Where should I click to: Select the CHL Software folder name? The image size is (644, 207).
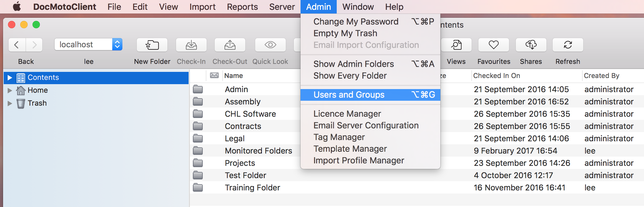pyautogui.click(x=250, y=114)
